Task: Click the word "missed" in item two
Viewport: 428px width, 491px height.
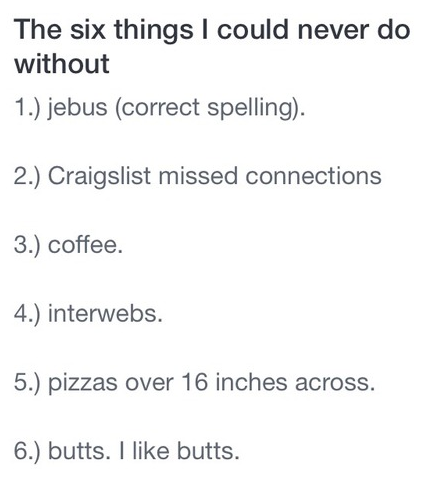Action: coord(198,176)
